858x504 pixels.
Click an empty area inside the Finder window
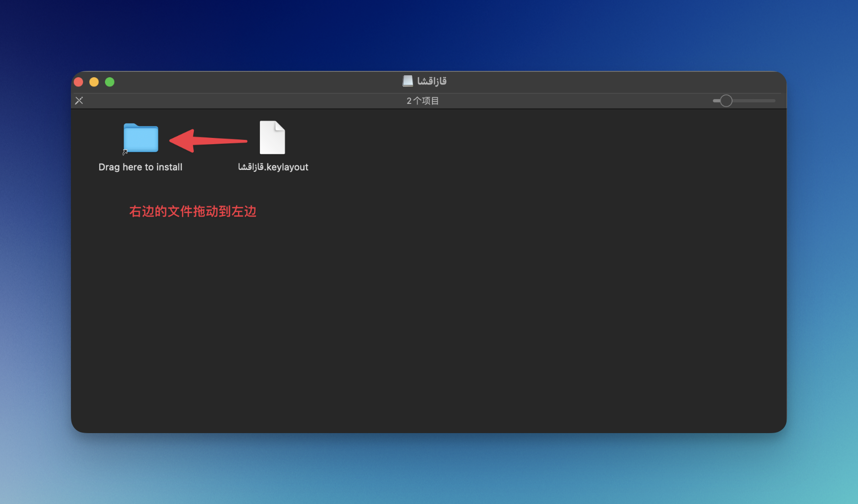[x=437, y=291]
